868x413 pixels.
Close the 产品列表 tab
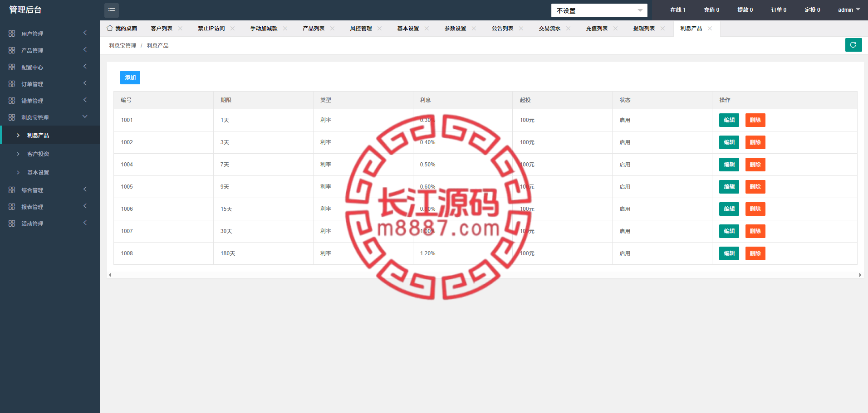point(333,28)
